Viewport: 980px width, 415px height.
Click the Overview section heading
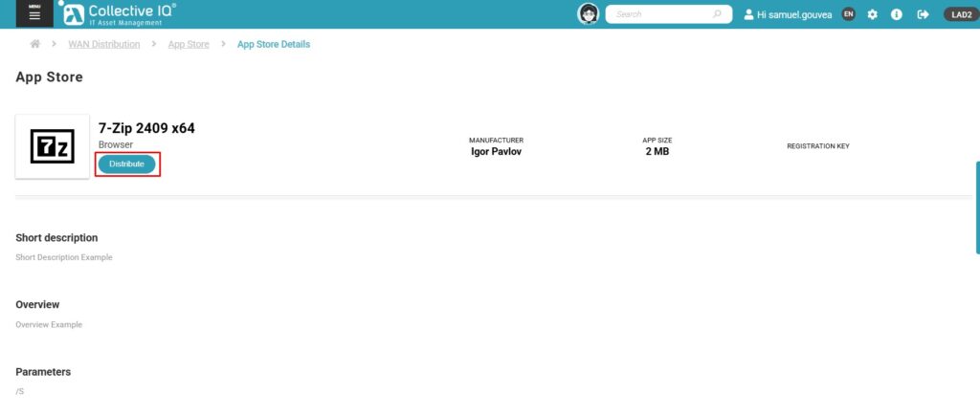(37, 304)
